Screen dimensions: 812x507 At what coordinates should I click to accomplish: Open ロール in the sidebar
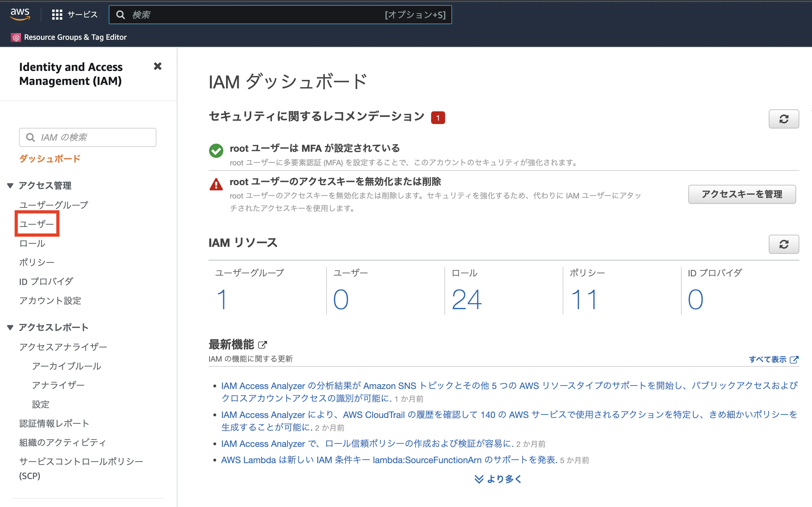pos(32,243)
